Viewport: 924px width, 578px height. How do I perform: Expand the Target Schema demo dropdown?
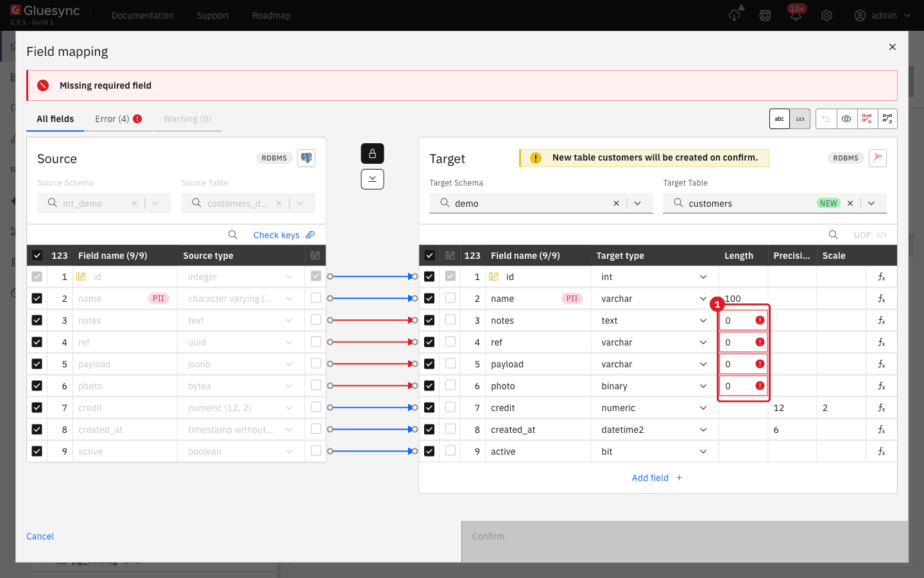click(x=638, y=204)
